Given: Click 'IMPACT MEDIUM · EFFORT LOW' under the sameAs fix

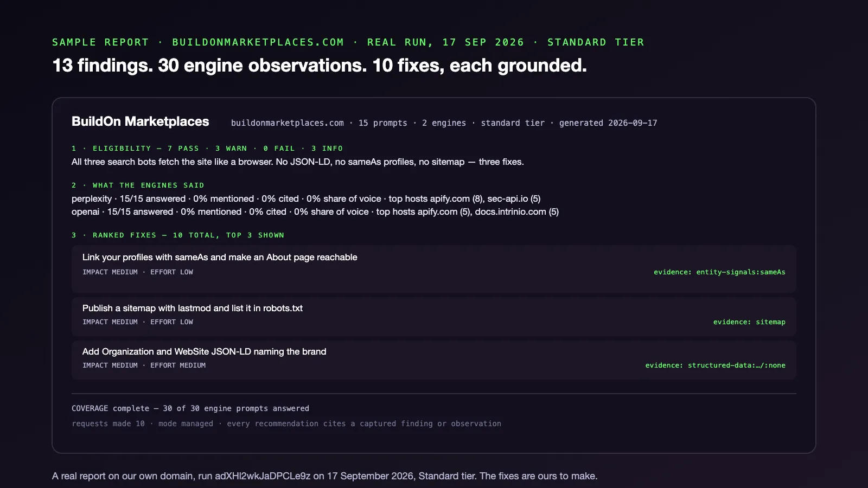Looking at the screenshot, I should (138, 272).
